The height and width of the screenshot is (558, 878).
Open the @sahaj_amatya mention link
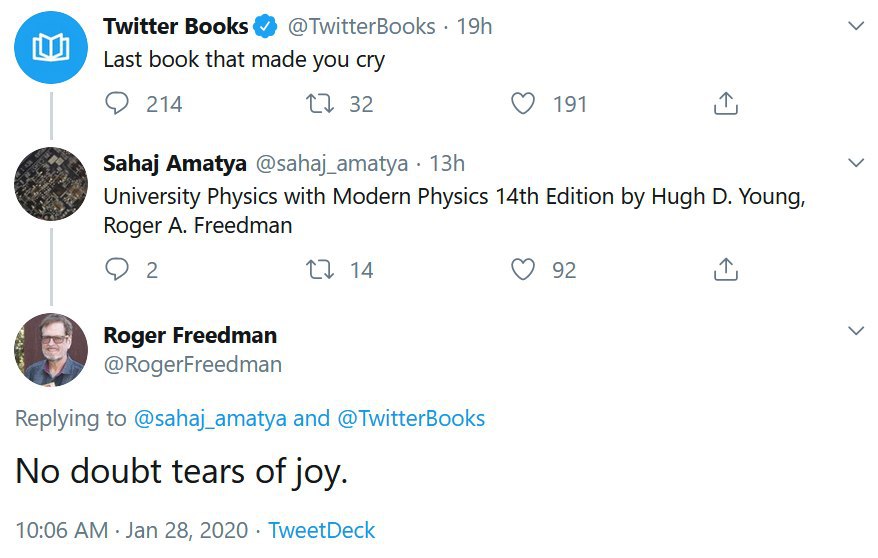click(x=210, y=419)
